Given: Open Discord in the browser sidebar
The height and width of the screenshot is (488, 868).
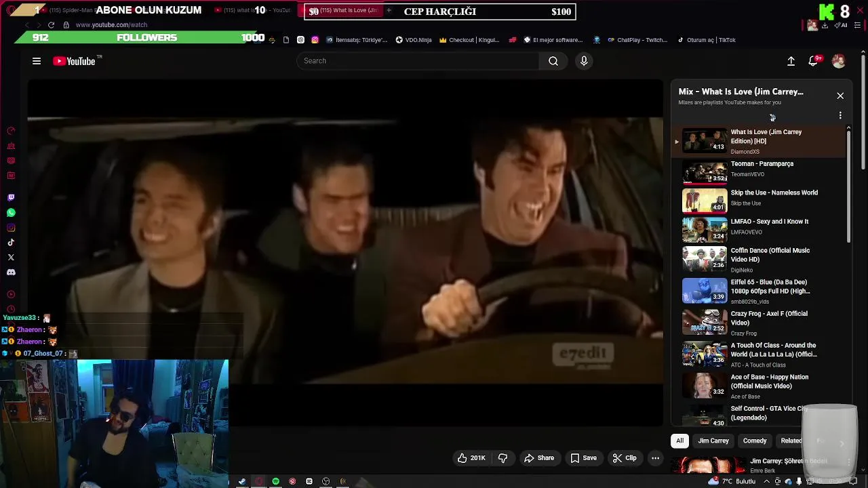Looking at the screenshot, I should coord(11,272).
